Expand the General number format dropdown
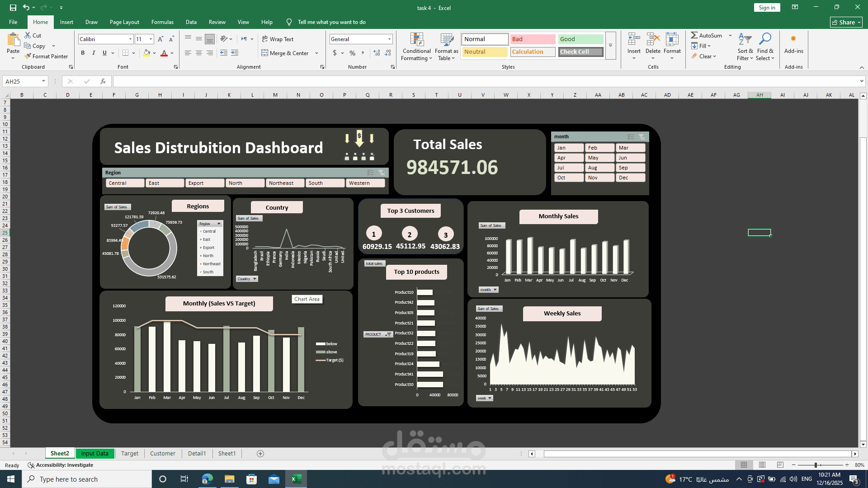The image size is (868, 488). click(389, 39)
